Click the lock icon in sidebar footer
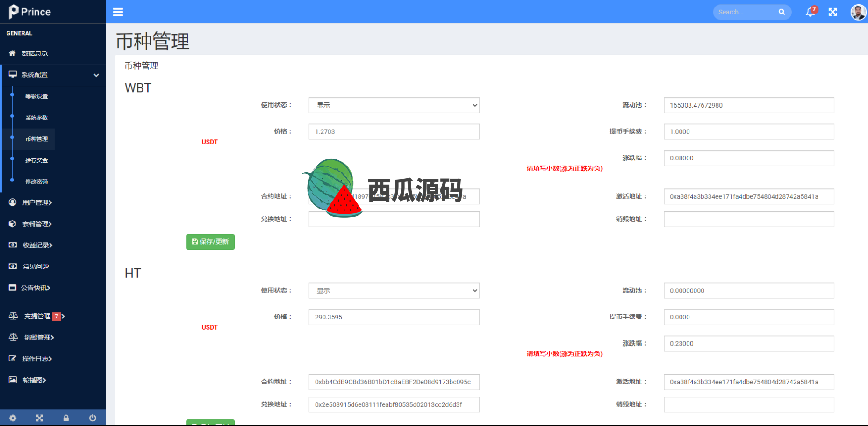Screen dimensions: 868x426 pos(66,418)
